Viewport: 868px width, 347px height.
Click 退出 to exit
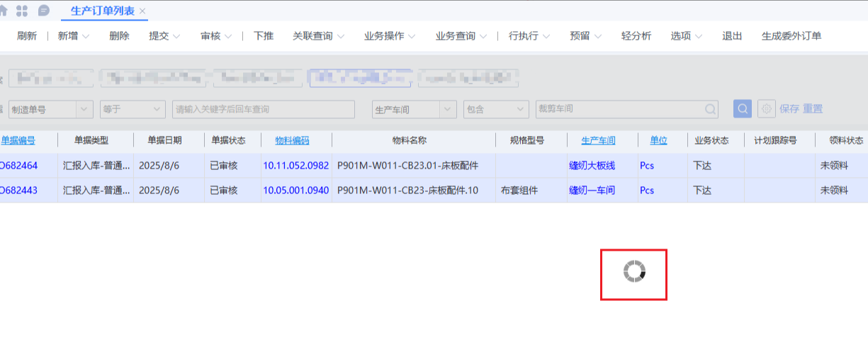point(732,36)
